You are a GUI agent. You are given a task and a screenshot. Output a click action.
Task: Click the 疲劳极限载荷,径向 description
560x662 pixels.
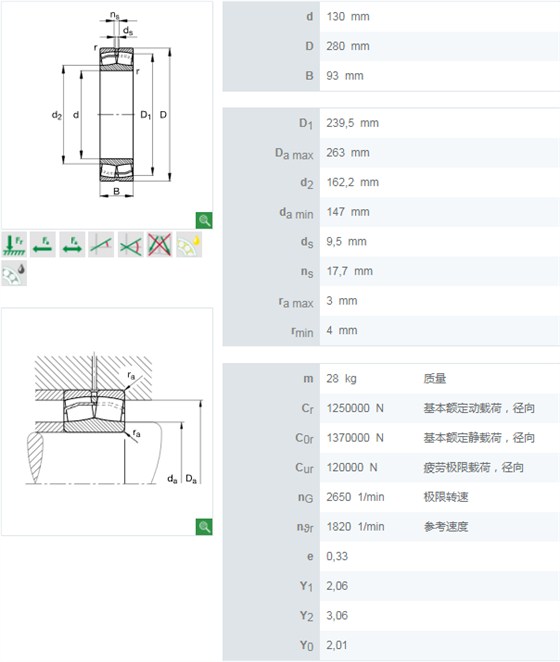coord(473,467)
